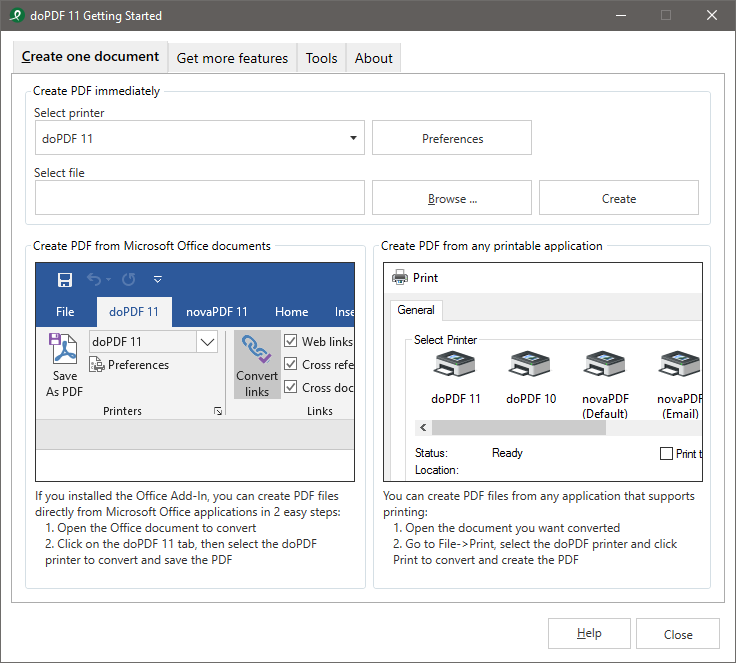Select the doPDF 10 printer icon
Screen dimensions: 736x663
coord(530,364)
